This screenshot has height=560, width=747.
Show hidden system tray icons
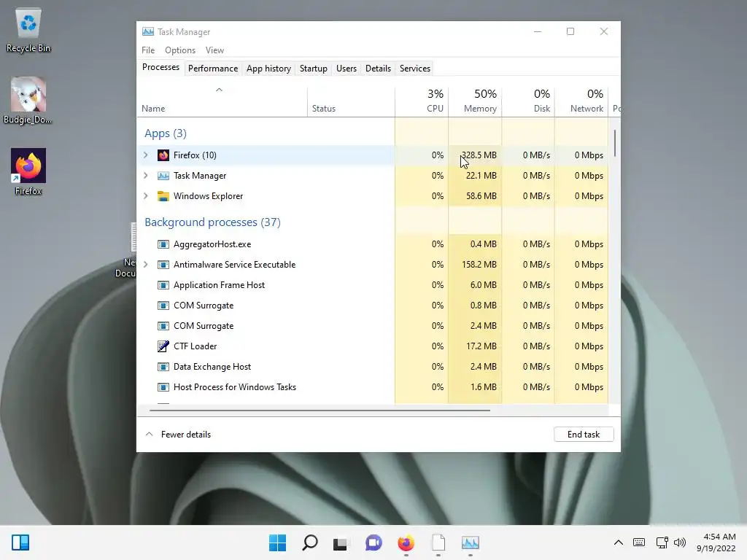pyautogui.click(x=619, y=542)
